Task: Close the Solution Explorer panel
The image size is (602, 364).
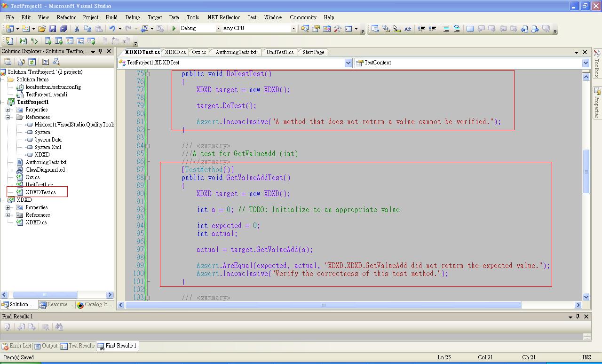Action: pos(109,51)
